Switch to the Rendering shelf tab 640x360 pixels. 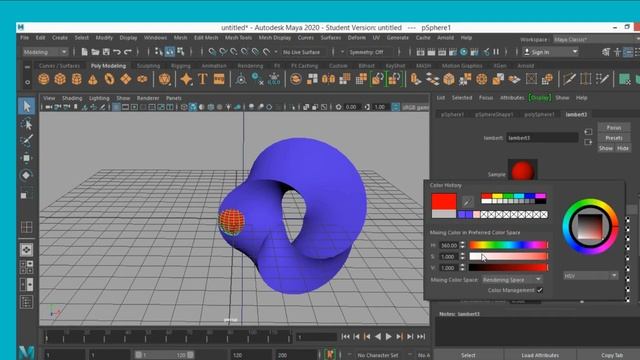click(x=250, y=66)
